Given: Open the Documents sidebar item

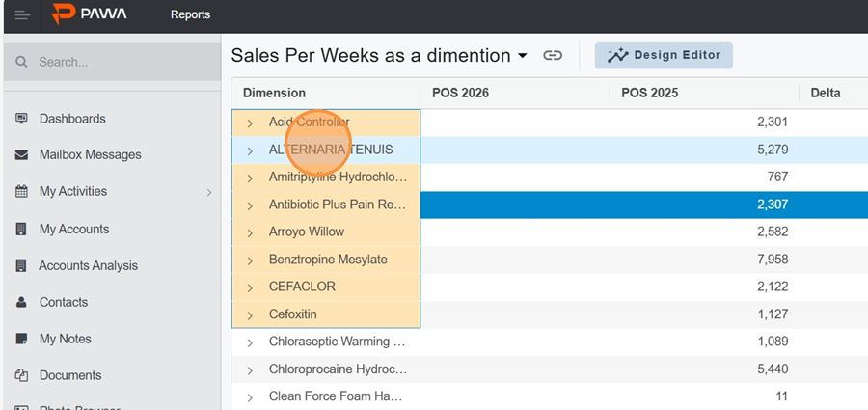Looking at the screenshot, I should [x=70, y=376].
